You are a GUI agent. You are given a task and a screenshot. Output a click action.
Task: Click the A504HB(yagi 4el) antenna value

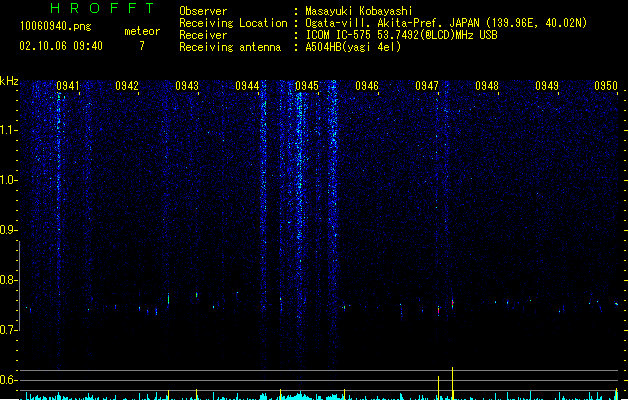pyautogui.click(x=353, y=47)
